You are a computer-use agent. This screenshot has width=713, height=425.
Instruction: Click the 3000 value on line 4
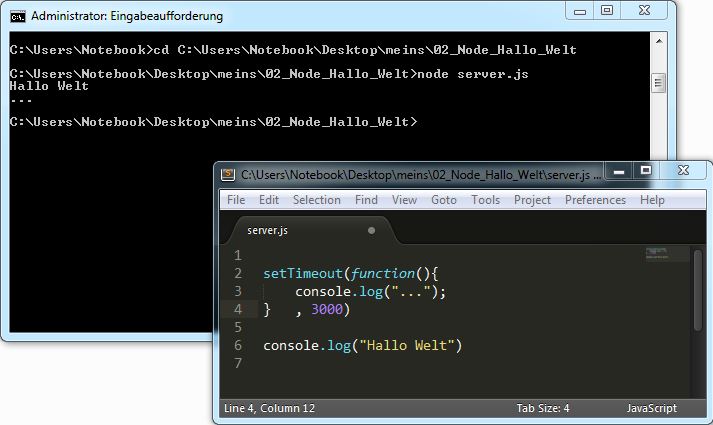tap(326, 309)
